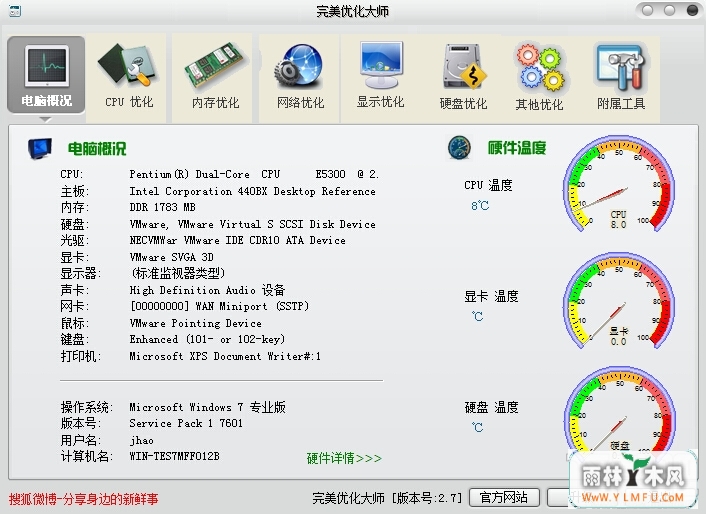Image resolution: width=706 pixels, height=514 pixels.
Task: Open the 硬件详情>>> link
Action: click(344, 458)
